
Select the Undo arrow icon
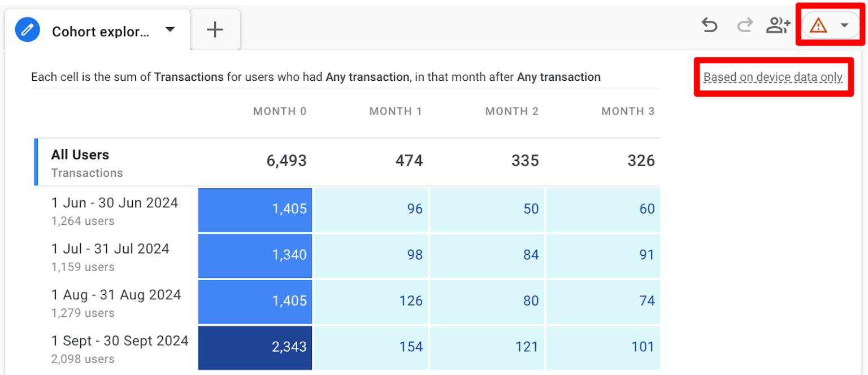(x=709, y=25)
